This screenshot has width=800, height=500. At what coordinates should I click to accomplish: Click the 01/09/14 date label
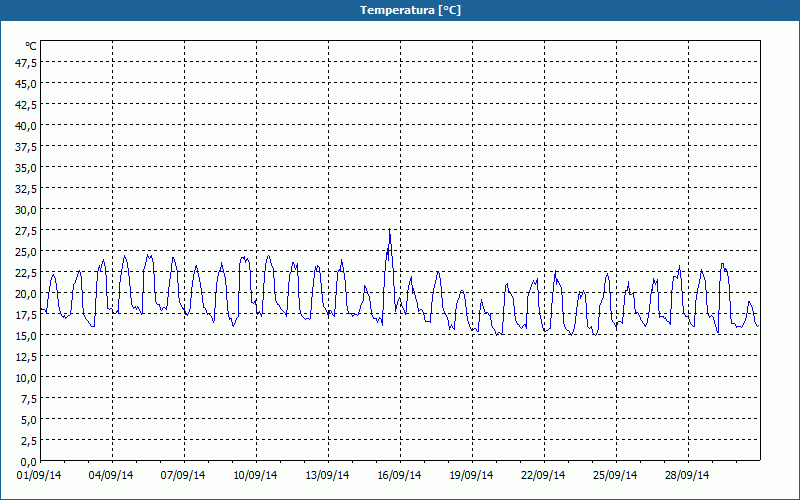[x=39, y=475]
